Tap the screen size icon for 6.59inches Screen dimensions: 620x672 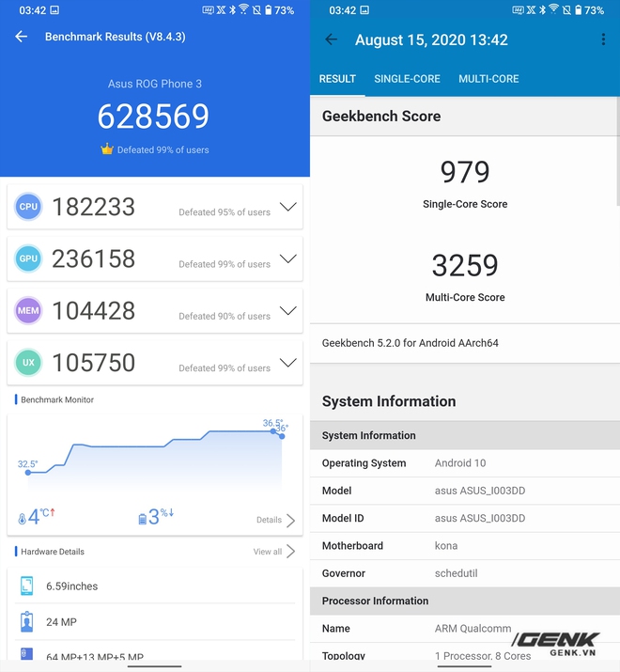click(x=26, y=586)
